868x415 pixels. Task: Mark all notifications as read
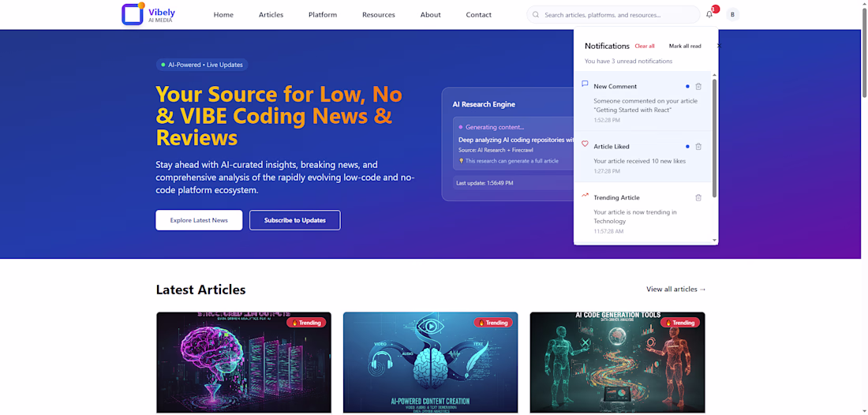pyautogui.click(x=685, y=46)
